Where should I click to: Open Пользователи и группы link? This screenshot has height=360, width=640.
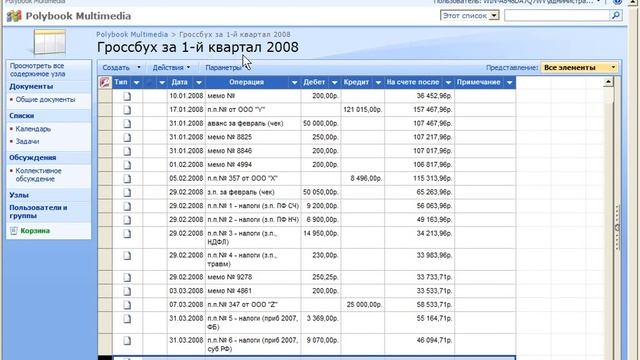coord(38,211)
